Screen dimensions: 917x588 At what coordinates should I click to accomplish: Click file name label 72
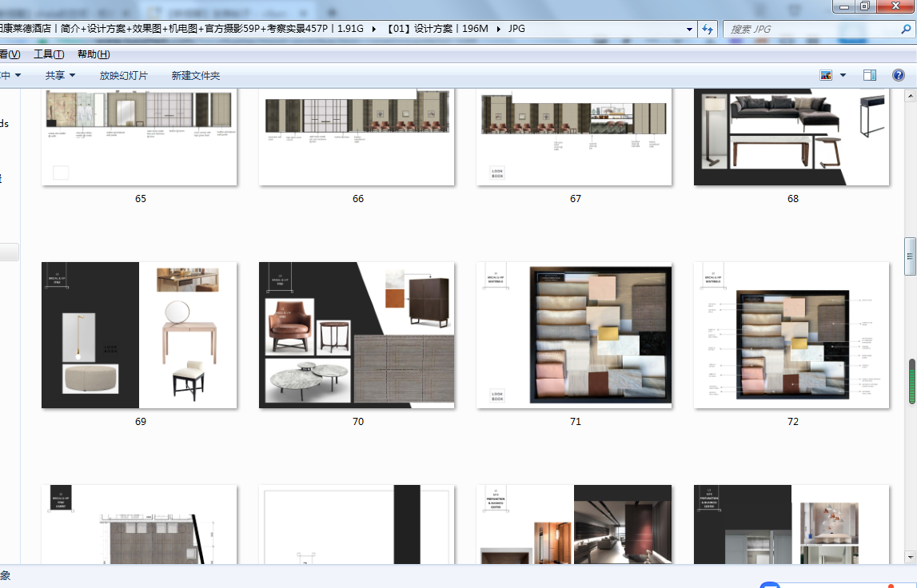793,421
